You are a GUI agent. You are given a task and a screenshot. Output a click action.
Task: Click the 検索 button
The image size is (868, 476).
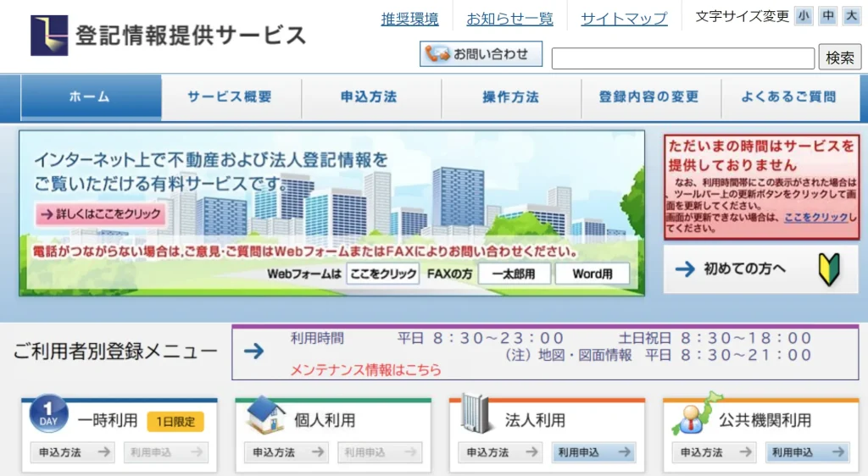point(840,58)
